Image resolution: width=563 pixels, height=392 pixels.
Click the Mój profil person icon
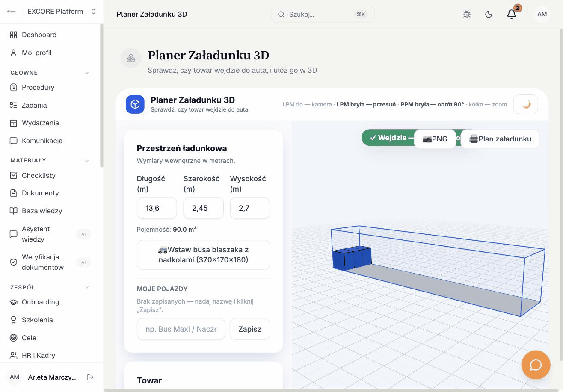coord(14,53)
